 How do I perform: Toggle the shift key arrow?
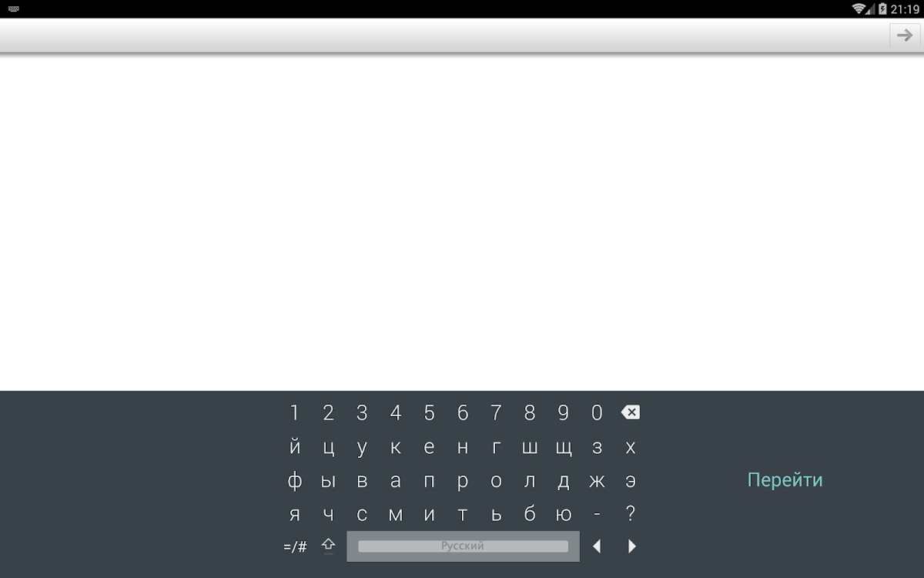(x=329, y=546)
